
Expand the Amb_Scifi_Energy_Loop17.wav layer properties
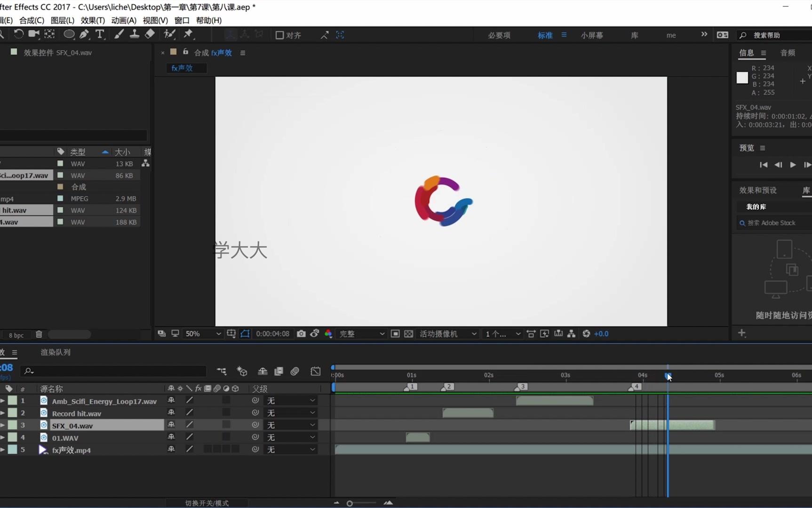click(3, 401)
